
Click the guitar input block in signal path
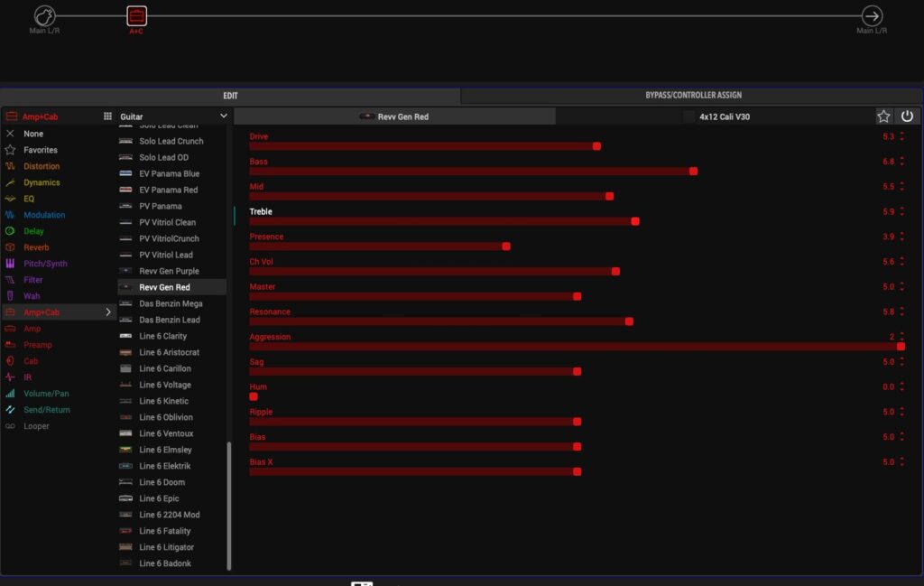tap(44, 15)
